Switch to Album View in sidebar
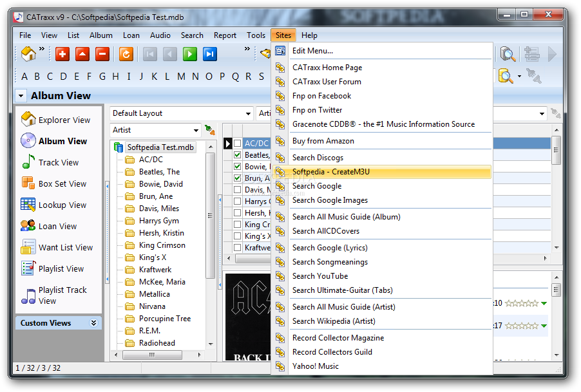This screenshot has height=392, width=581. click(53, 141)
